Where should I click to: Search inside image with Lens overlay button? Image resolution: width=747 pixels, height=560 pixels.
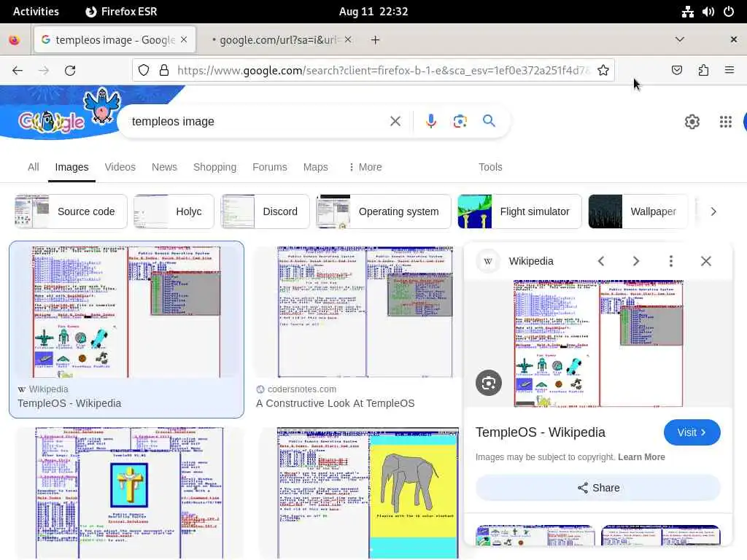tap(488, 383)
